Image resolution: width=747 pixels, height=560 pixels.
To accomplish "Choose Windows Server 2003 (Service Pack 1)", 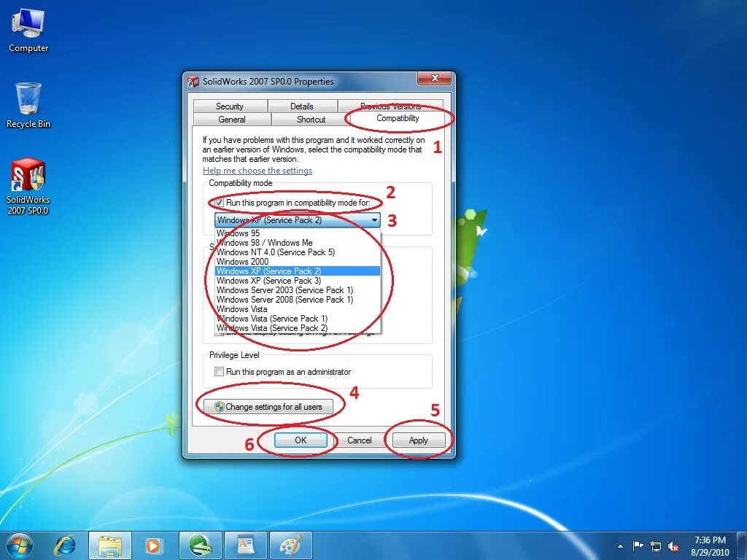I will pos(298,290).
